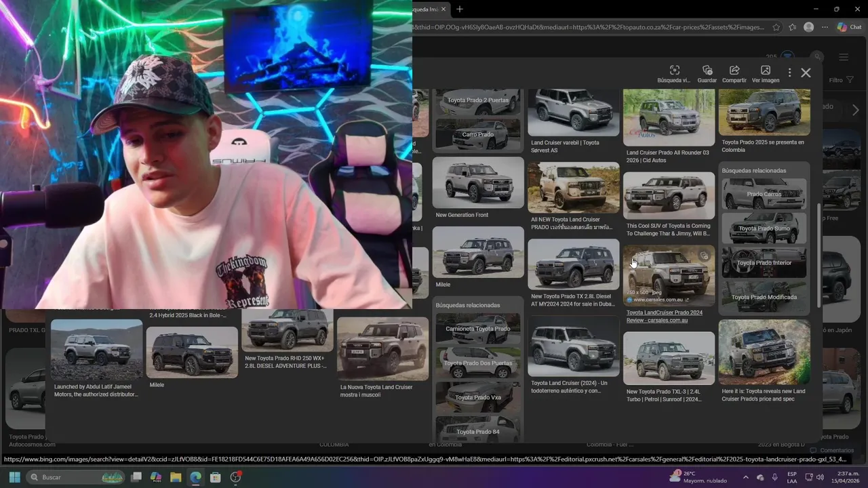Select Toyota Prado Interior related search
This screenshot has width=868, height=488.
764,262
